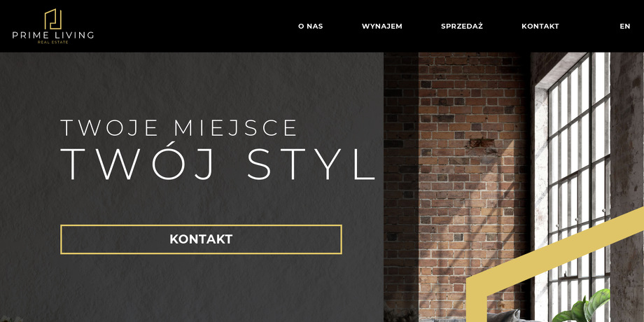Click the shadowed brick strip beside panel
The width and height of the screenshot is (644, 322).
401,185
